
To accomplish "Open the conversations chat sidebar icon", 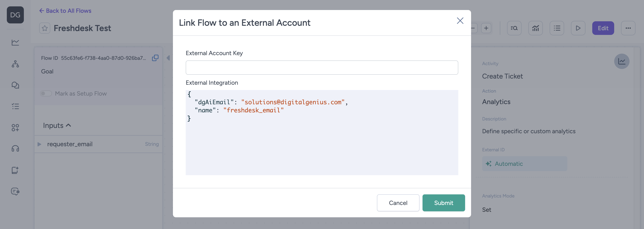I will pos(15,85).
